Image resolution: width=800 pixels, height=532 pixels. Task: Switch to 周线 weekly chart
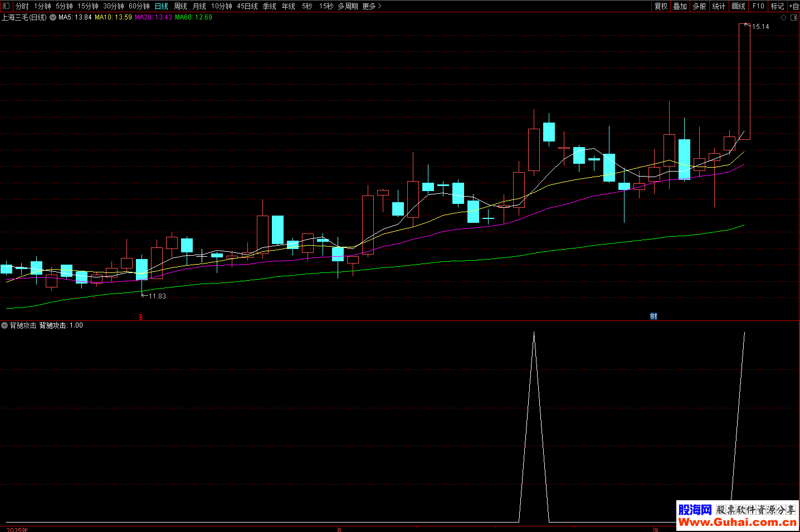coord(181,6)
